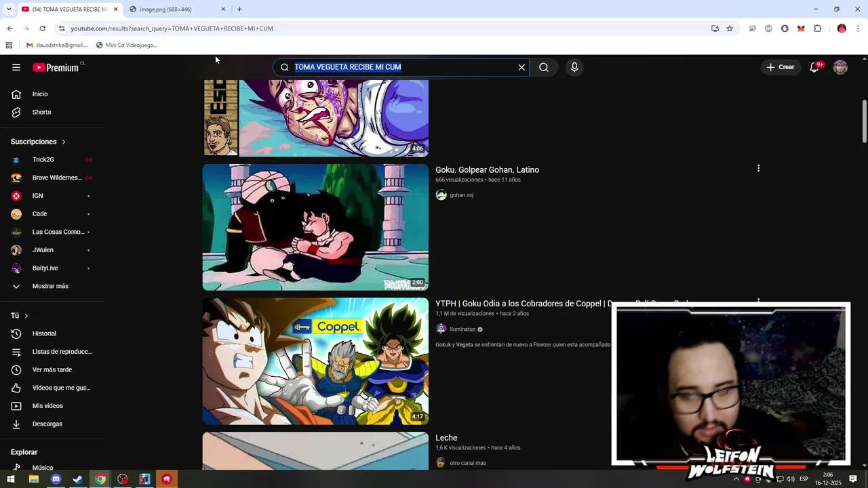Open the tab search dropdown arrow

8,9
